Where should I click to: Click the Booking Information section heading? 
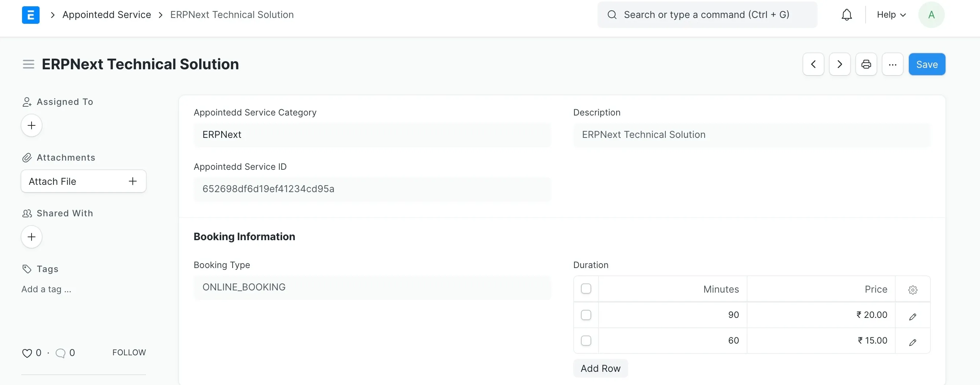tap(244, 236)
